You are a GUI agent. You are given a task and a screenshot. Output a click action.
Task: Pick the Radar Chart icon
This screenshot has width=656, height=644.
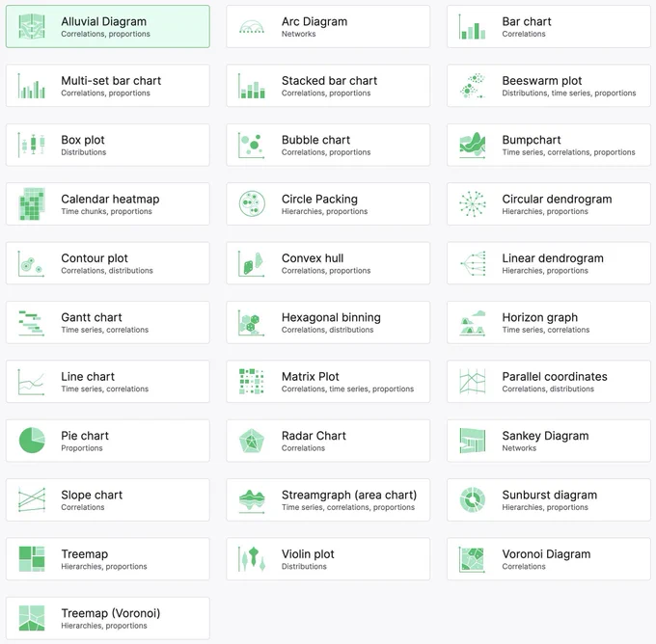point(252,441)
